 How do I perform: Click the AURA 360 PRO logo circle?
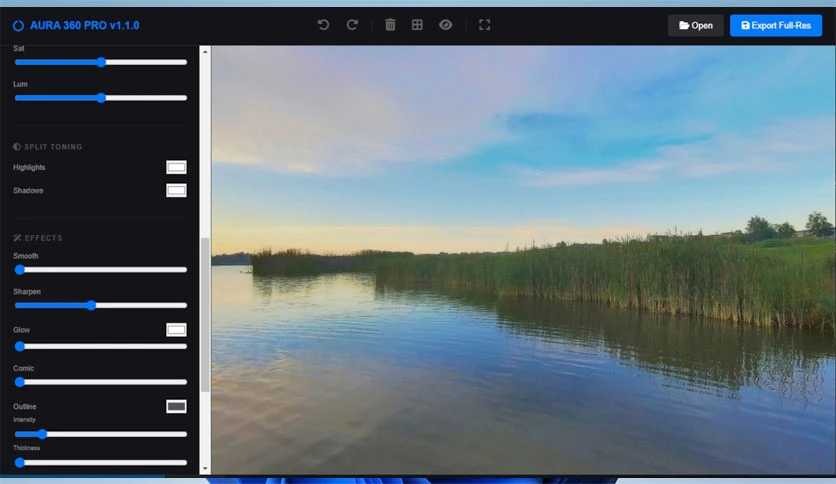18,26
